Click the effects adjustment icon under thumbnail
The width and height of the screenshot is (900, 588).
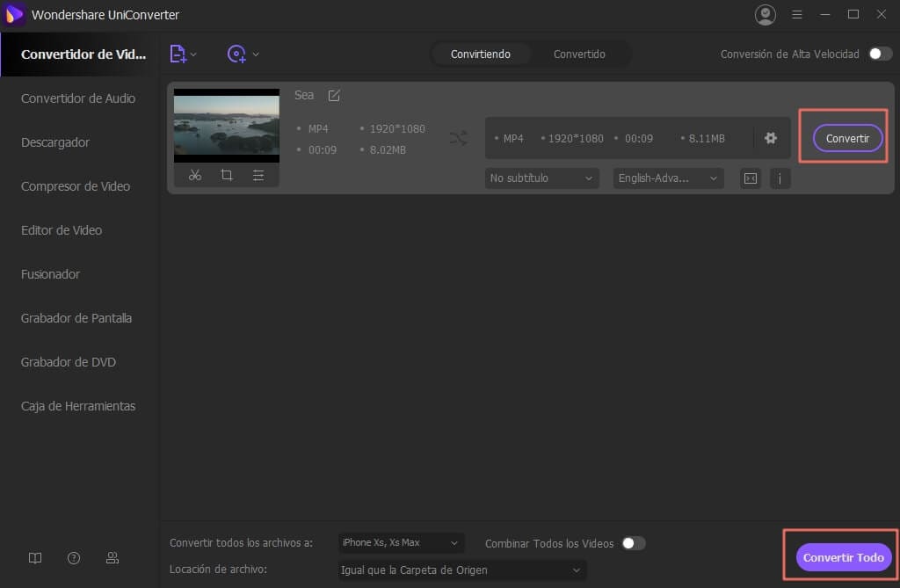point(258,175)
